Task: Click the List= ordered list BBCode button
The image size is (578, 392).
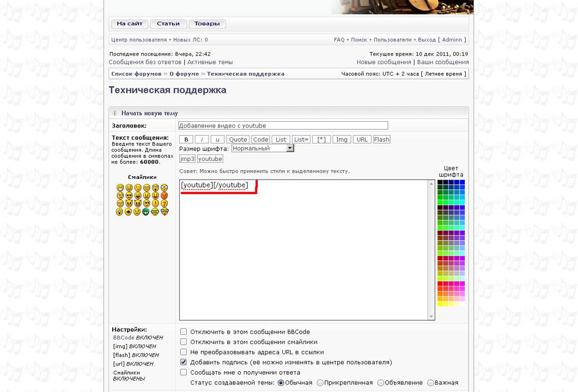Action: (x=301, y=139)
